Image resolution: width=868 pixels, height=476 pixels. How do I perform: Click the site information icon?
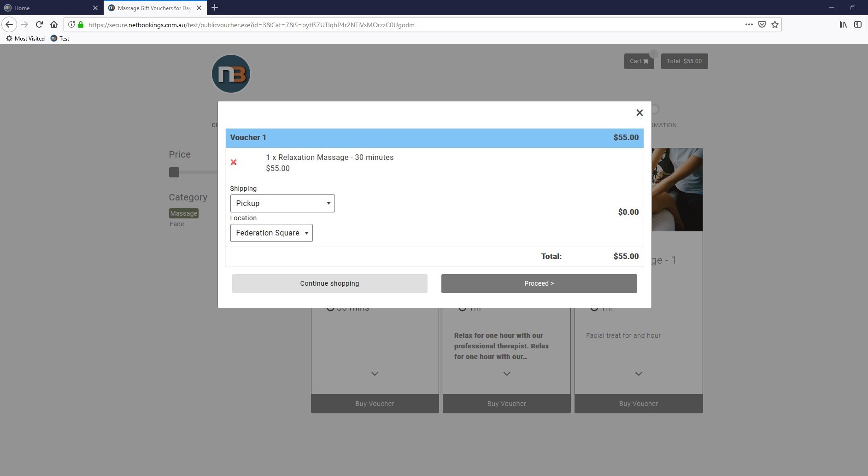pyautogui.click(x=71, y=24)
